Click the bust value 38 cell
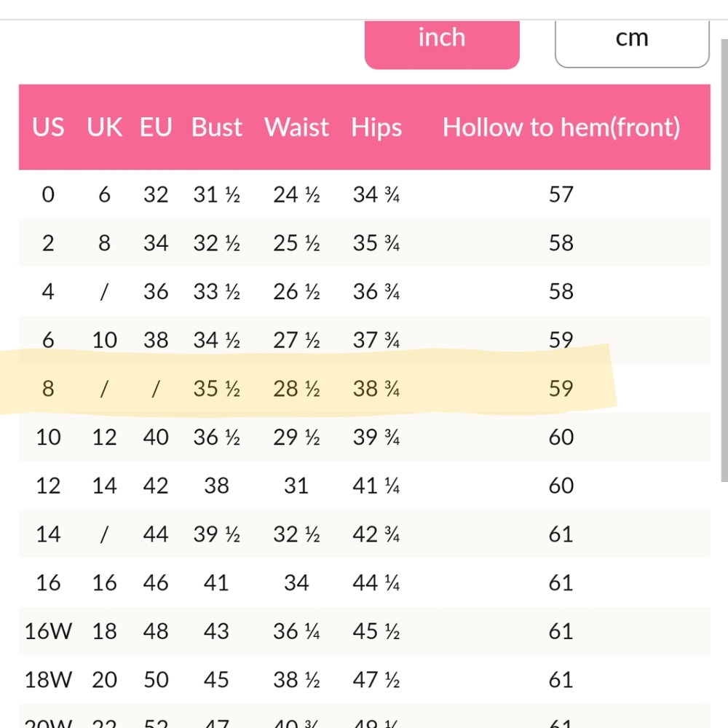The height and width of the screenshot is (728, 728). (217, 486)
